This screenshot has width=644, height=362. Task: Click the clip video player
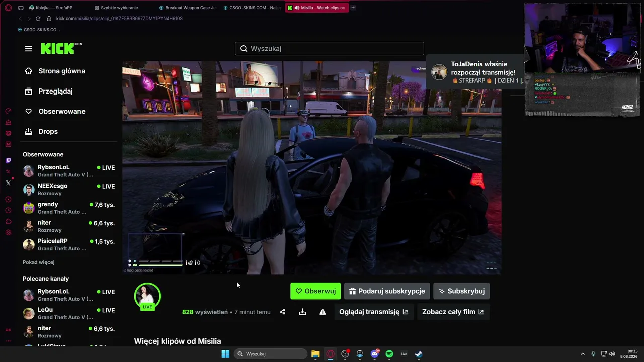312,168
